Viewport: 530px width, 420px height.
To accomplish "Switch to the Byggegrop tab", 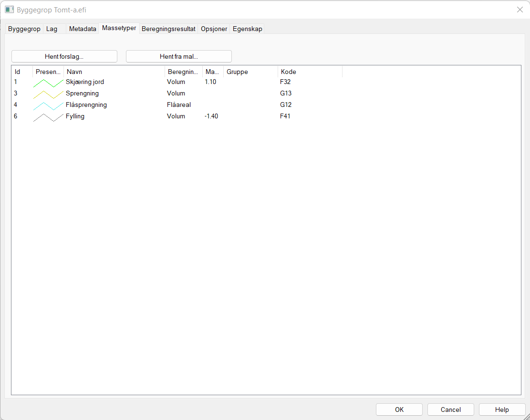I will (x=24, y=29).
